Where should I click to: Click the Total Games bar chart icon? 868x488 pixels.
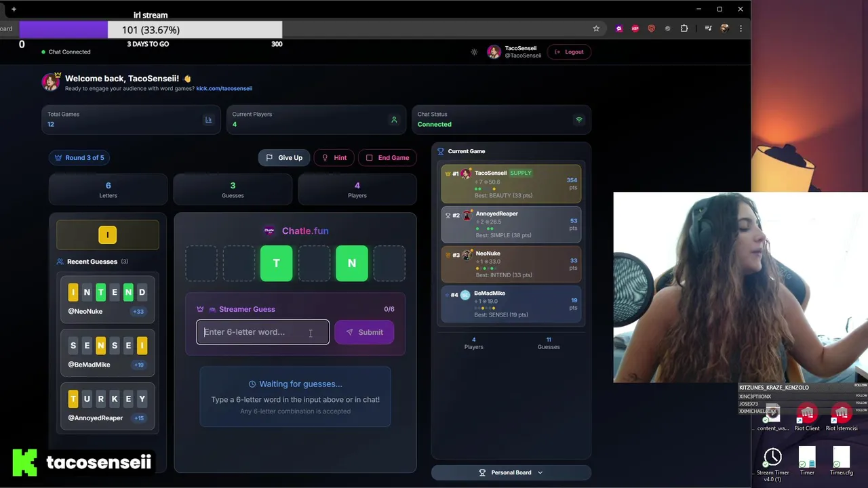pyautogui.click(x=208, y=120)
